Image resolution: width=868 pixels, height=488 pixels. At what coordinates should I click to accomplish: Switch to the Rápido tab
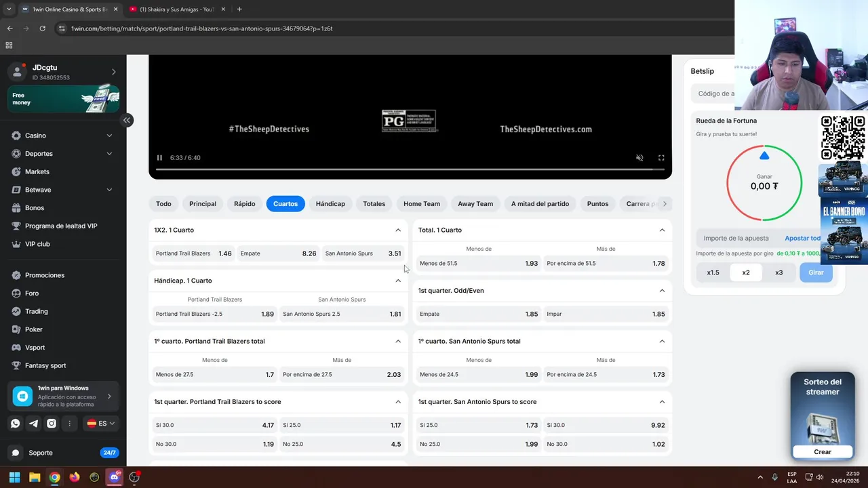point(245,204)
